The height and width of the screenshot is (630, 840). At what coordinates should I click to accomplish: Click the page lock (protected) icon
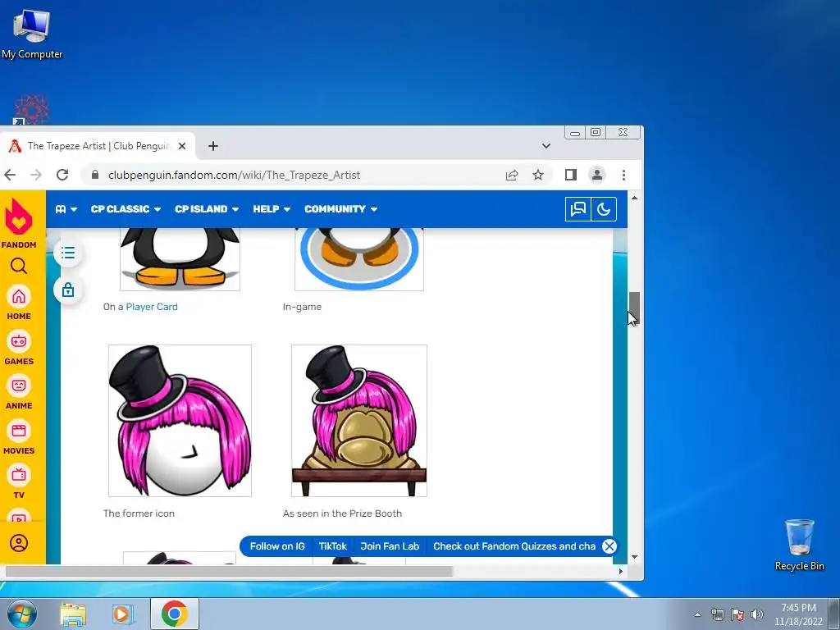click(x=68, y=290)
